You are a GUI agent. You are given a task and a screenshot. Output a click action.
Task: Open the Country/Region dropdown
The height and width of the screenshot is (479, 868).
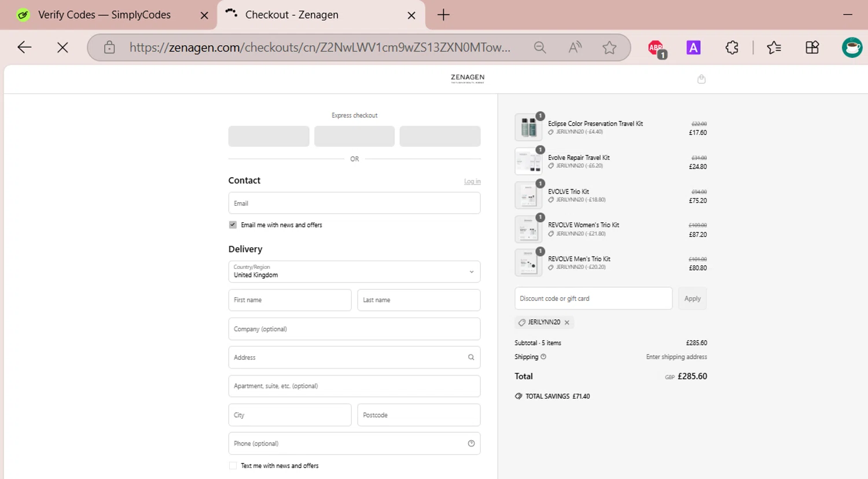point(354,272)
